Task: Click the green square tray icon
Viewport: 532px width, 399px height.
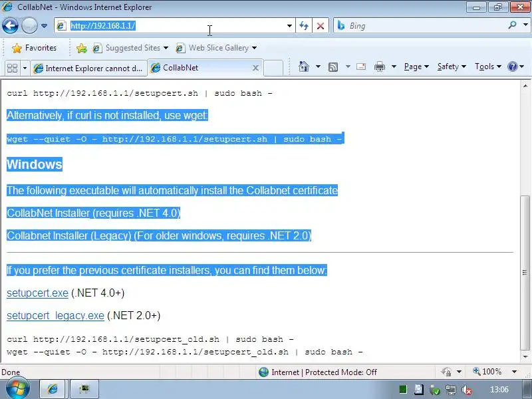Action: (x=403, y=390)
